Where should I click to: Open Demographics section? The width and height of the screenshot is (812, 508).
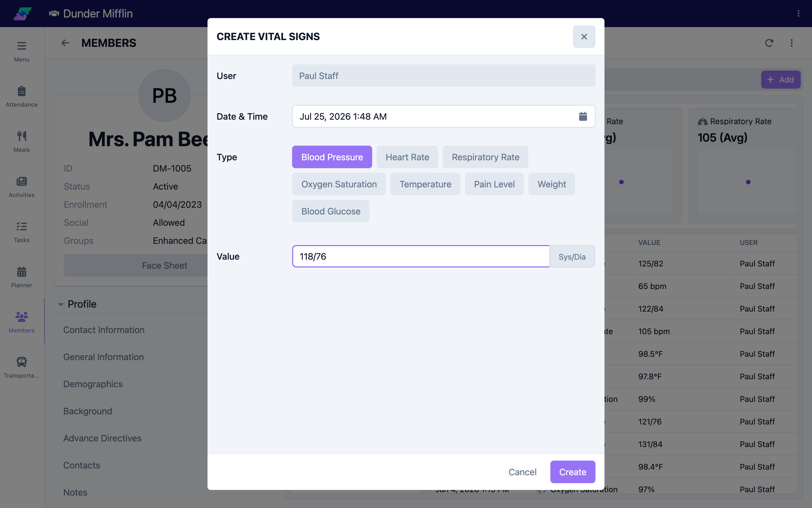coord(93,384)
